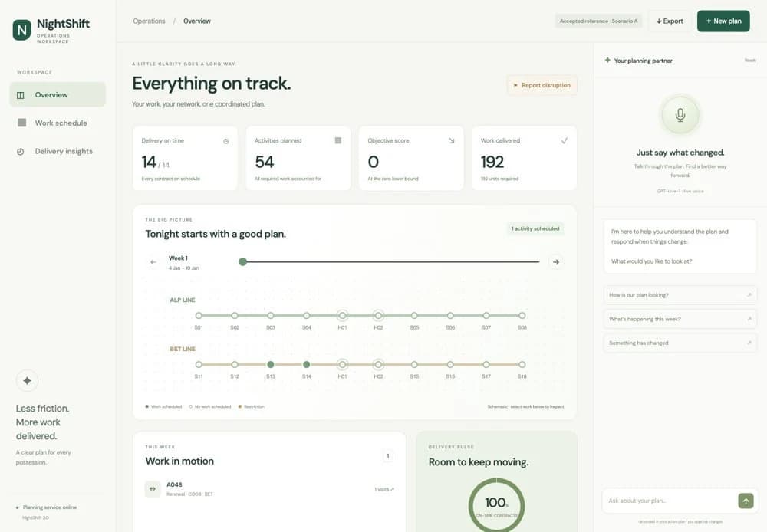Click the count badge in Work in motion
The image size is (767, 532).
(x=388, y=456)
